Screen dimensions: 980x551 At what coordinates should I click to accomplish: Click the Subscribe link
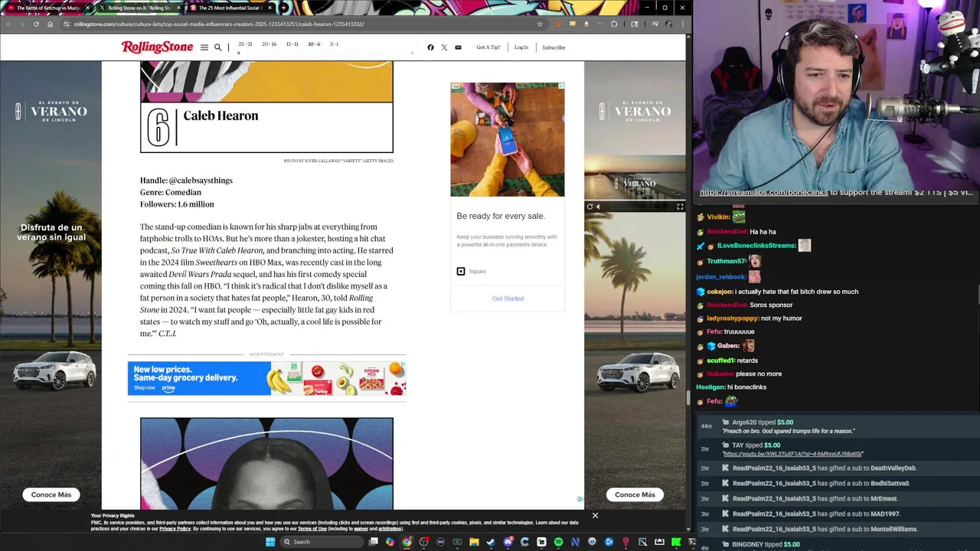554,47
